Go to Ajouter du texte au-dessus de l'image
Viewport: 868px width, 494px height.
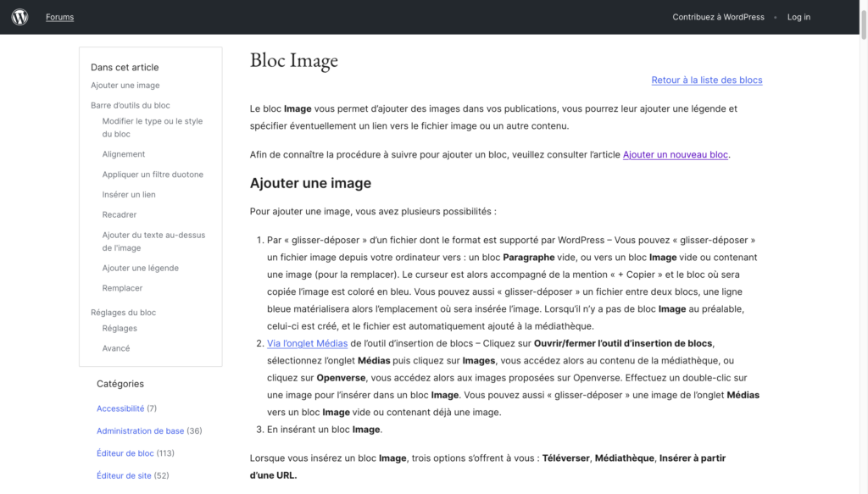(x=153, y=241)
